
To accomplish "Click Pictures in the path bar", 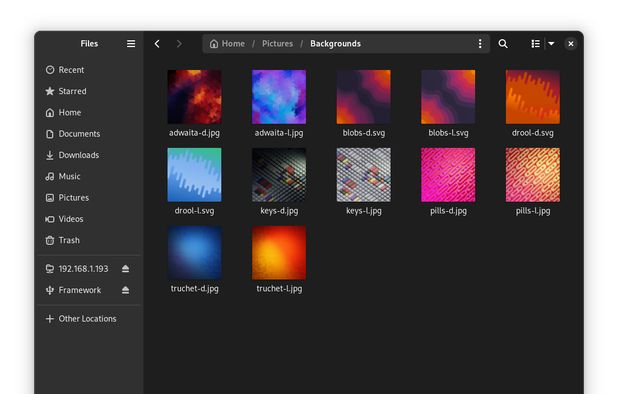I will click(x=277, y=44).
